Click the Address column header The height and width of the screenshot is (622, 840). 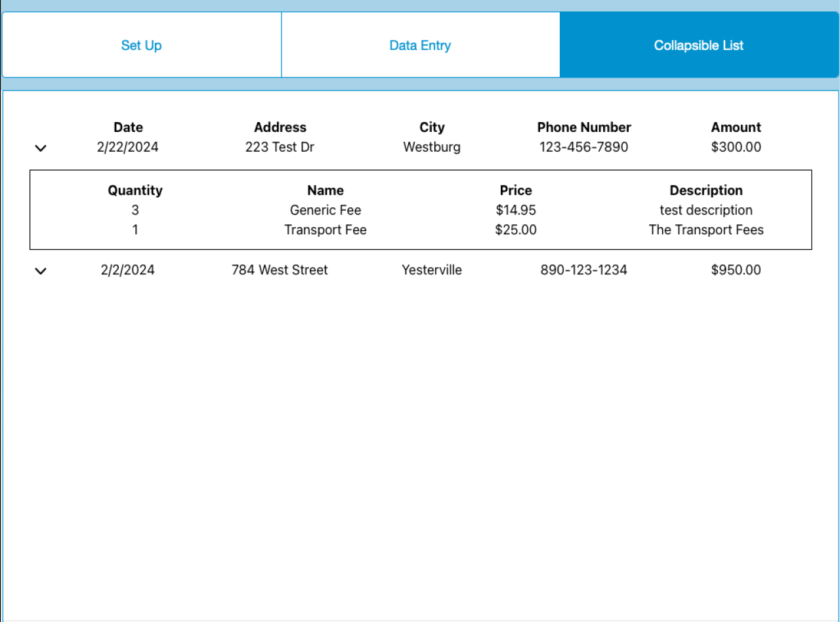(280, 127)
